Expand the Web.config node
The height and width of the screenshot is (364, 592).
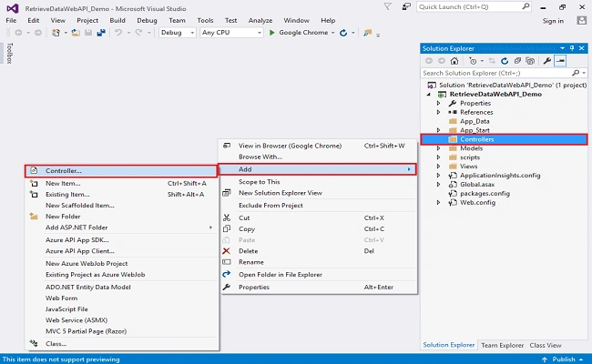click(x=438, y=203)
